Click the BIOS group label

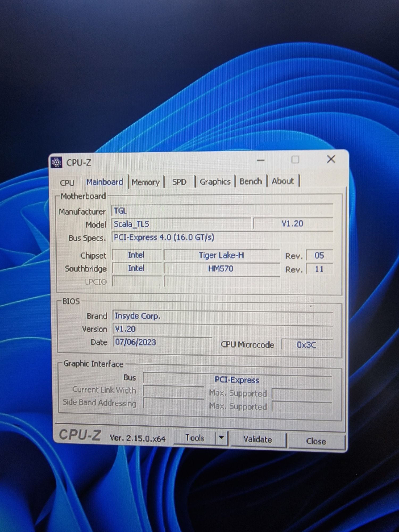click(71, 301)
